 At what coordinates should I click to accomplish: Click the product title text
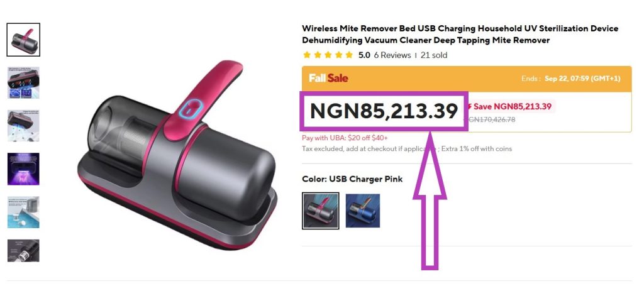click(x=460, y=35)
